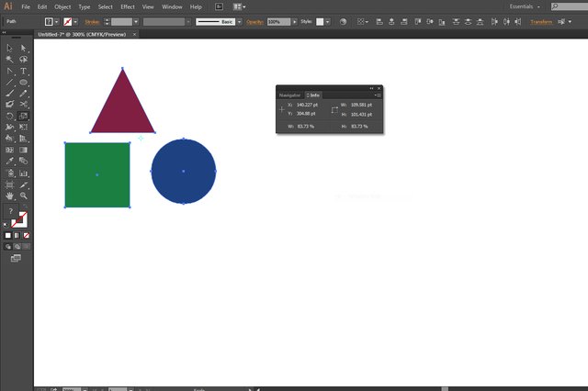Change Screen Mode at toolbar bottom
The image size is (588, 391).
click(x=16, y=258)
